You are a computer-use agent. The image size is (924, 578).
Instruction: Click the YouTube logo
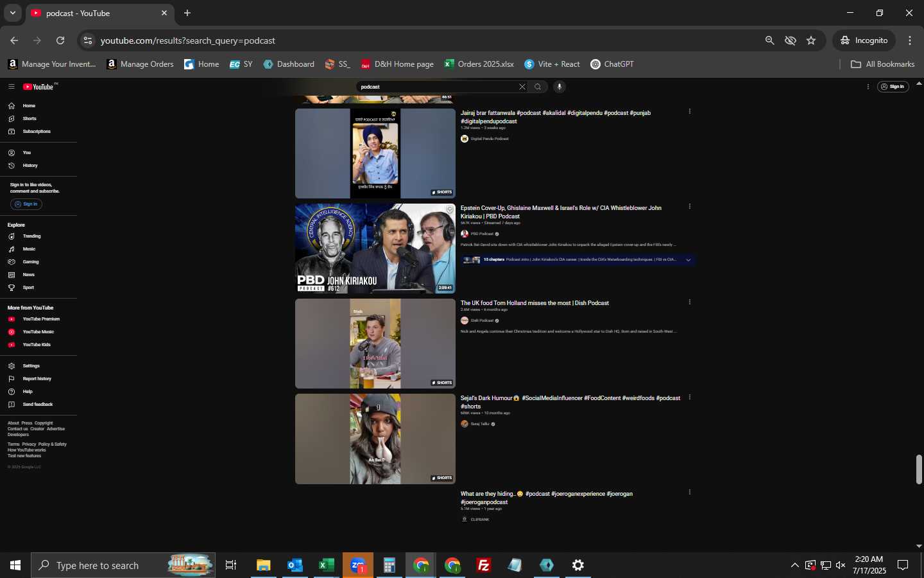(x=40, y=87)
